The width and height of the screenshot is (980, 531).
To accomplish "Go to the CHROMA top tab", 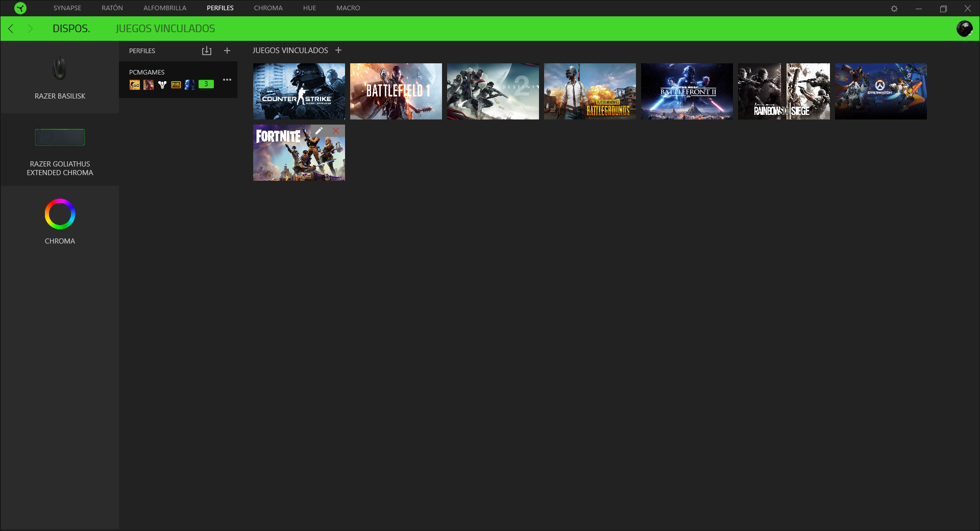I will coord(268,8).
